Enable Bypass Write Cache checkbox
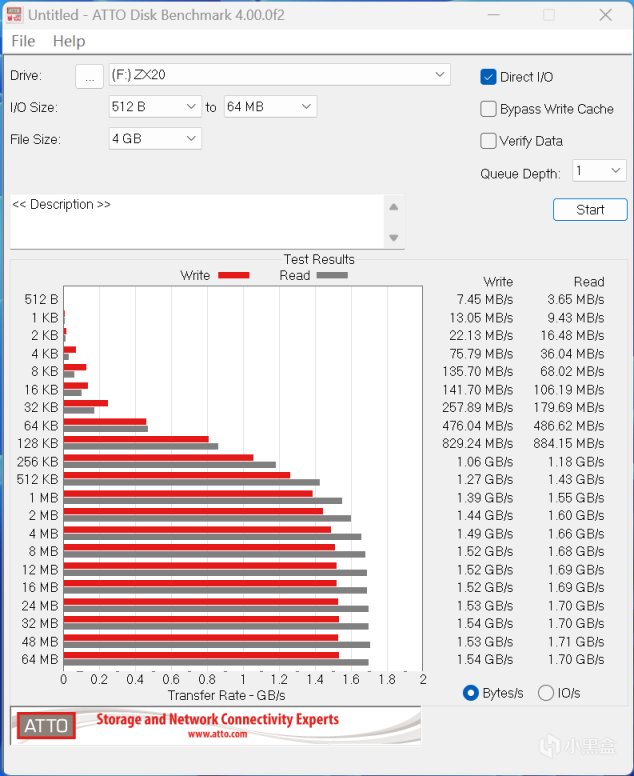The height and width of the screenshot is (776, 634). click(x=488, y=109)
